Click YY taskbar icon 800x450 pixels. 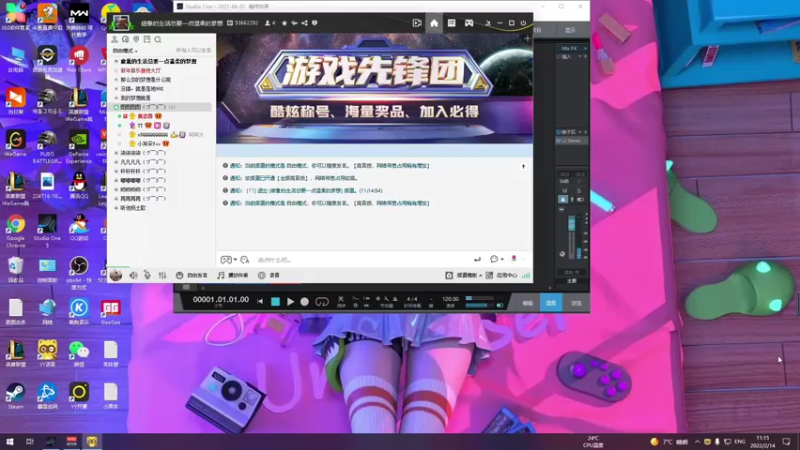point(92,441)
